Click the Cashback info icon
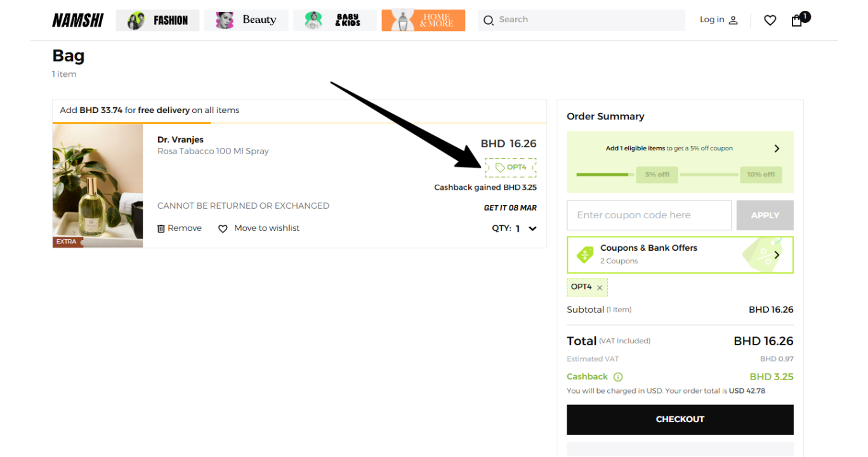Screen dimensions: 868x457 [x=618, y=377]
